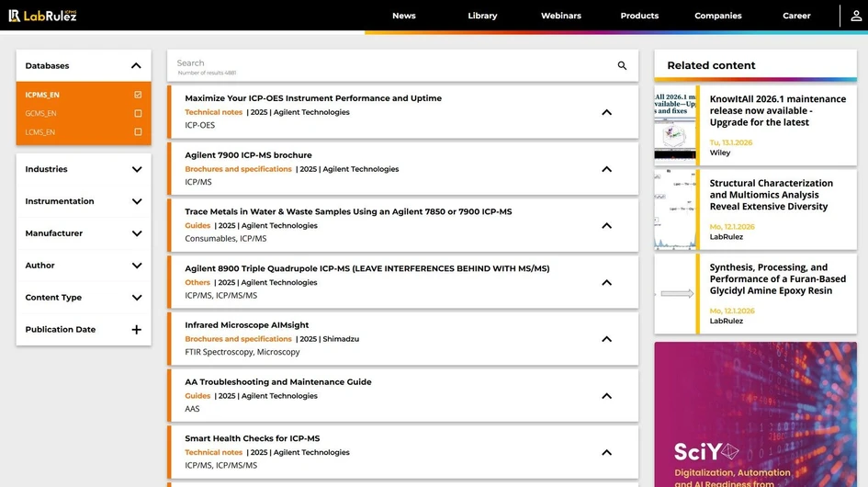
Task: Click Brochures and specifications tag on Agilent 7900
Action: pyautogui.click(x=238, y=169)
